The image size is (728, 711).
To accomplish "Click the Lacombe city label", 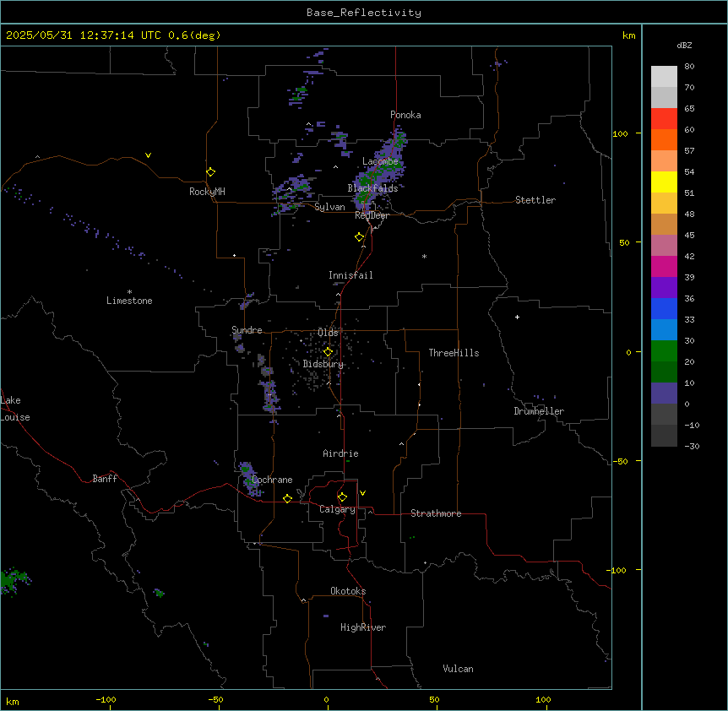I will click(x=380, y=161).
